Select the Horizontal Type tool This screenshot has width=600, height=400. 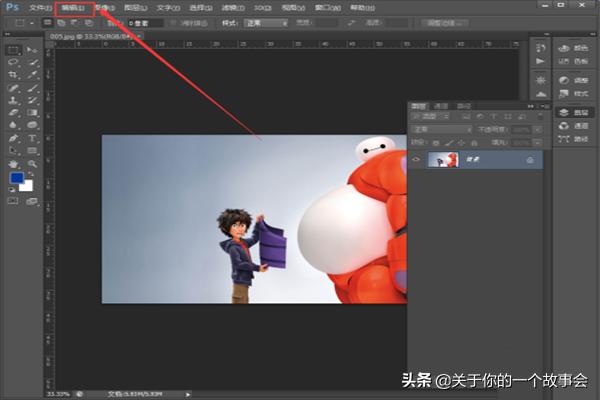[x=33, y=138]
